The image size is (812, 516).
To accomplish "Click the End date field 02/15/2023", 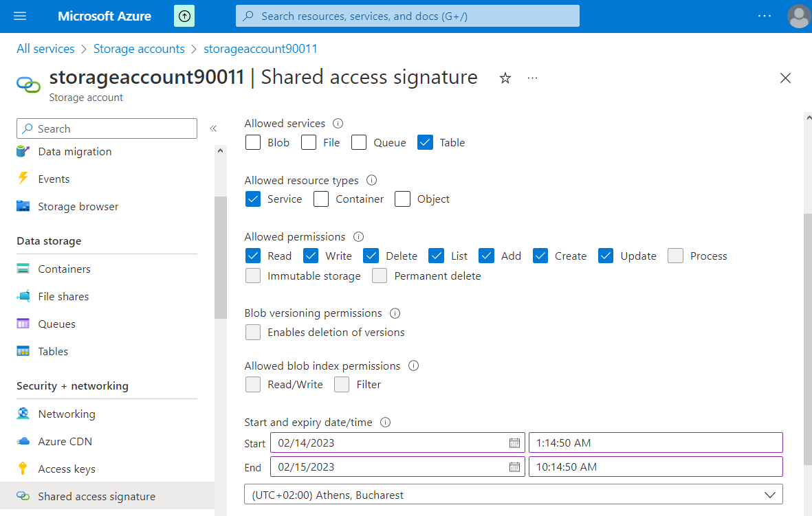I will (397, 467).
